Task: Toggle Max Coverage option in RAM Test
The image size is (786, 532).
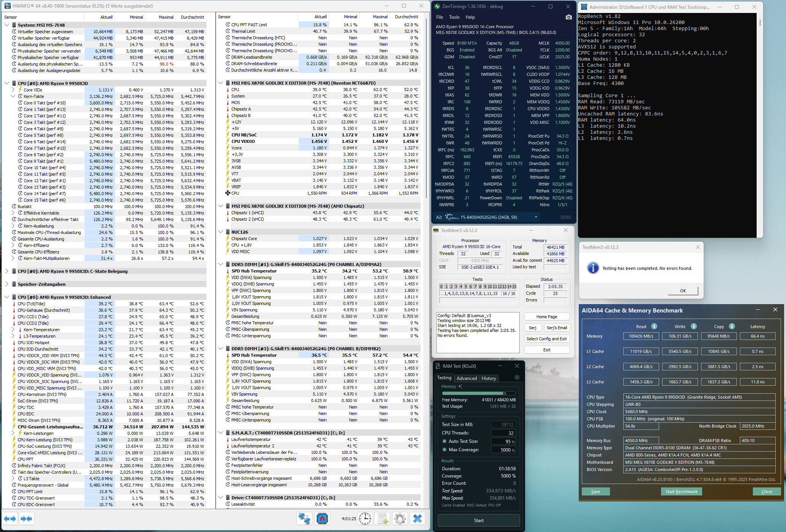Action: 444,450
